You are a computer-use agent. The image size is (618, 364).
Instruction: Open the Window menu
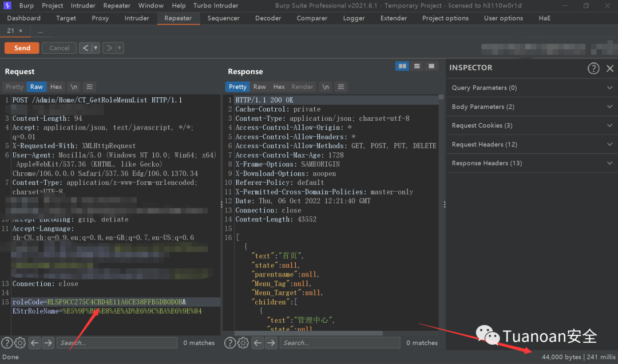tap(151, 6)
